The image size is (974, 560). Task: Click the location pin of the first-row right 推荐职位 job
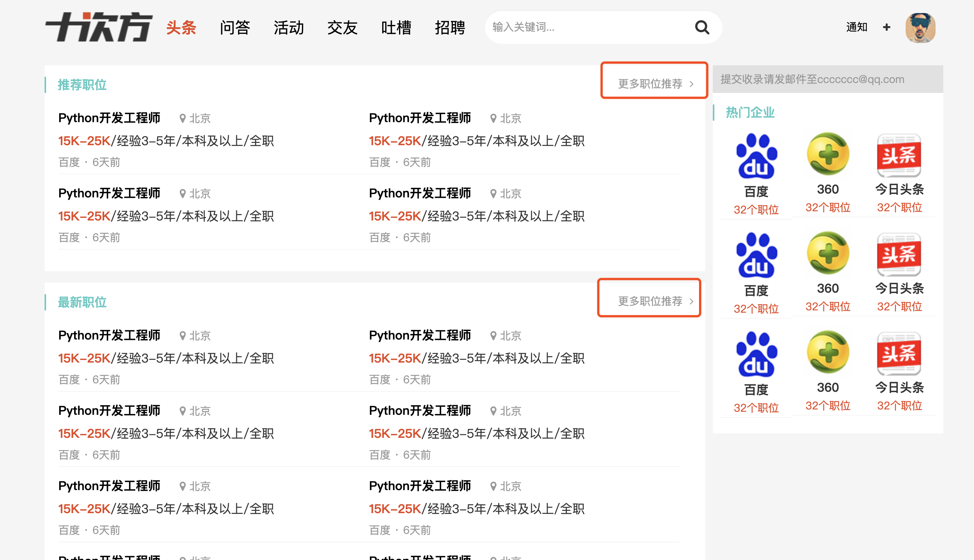click(x=494, y=118)
